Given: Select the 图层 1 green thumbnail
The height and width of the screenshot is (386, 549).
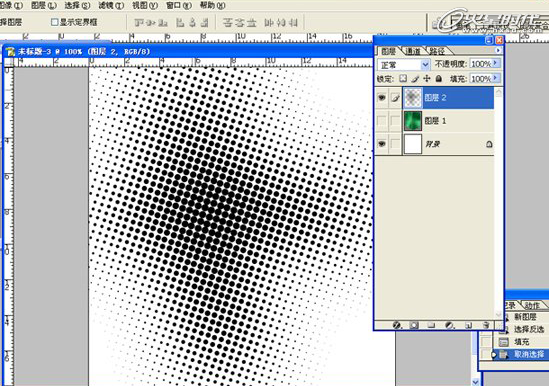Looking at the screenshot, I should pyautogui.click(x=413, y=121).
